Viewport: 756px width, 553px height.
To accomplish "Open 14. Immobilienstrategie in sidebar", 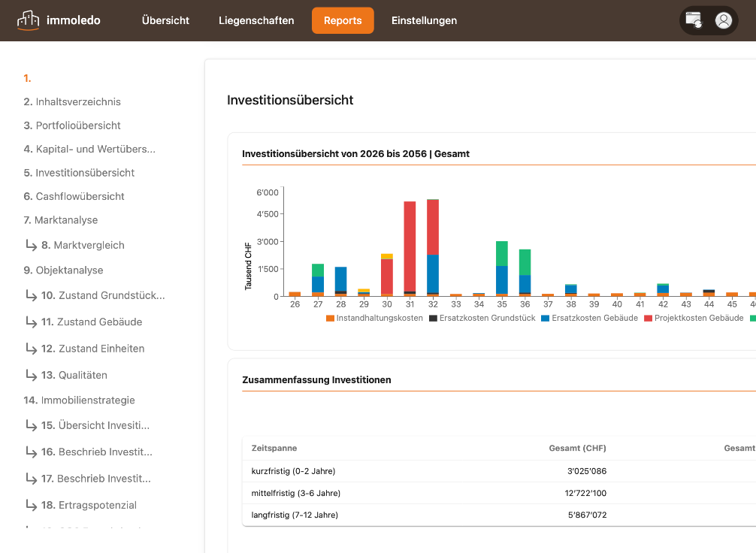I will coord(79,400).
